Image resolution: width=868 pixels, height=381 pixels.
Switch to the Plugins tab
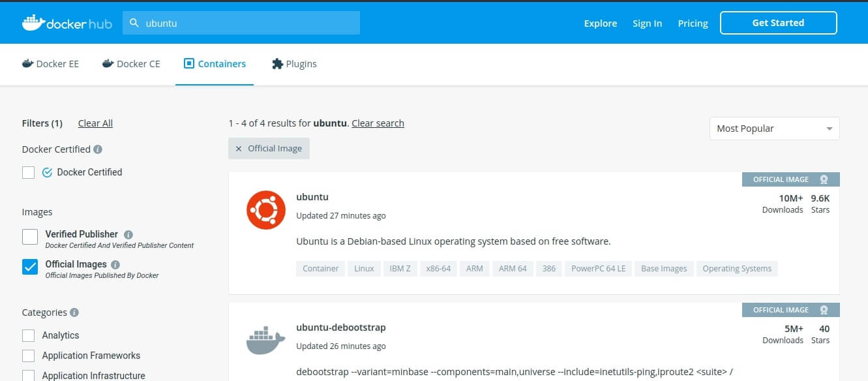pos(294,64)
